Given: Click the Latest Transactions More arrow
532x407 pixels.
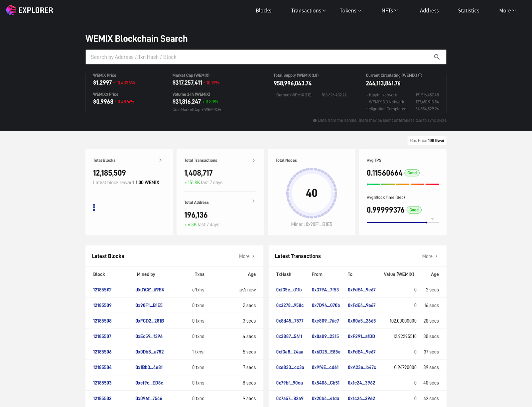Looking at the screenshot, I should pos(436,256).
